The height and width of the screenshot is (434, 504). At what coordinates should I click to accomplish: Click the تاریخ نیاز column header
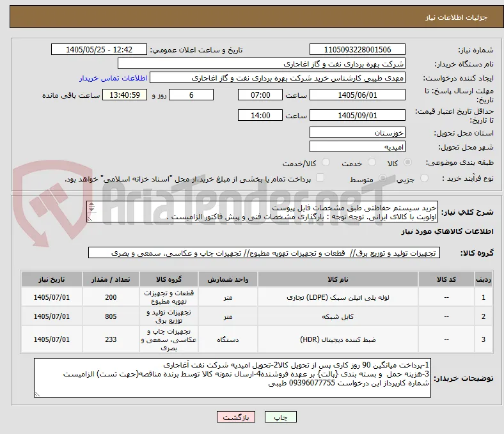pos(52,279)
